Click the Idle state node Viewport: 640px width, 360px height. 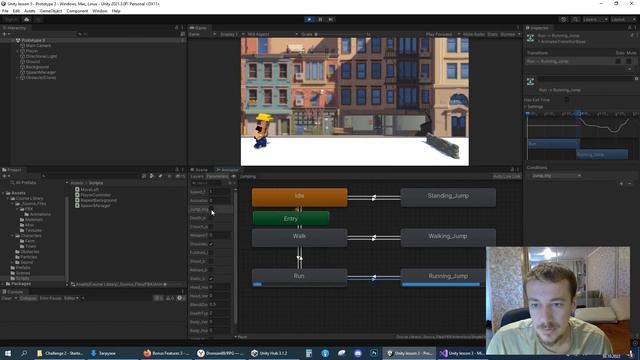click(x=300, y=198)
